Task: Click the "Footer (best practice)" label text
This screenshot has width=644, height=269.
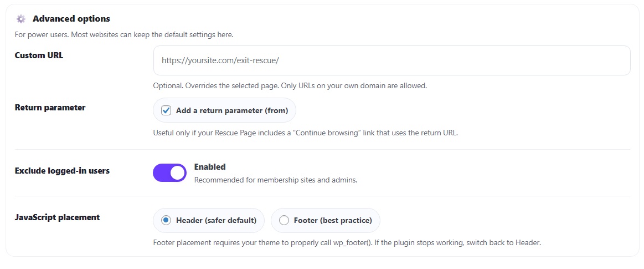Action: point(332,220)
